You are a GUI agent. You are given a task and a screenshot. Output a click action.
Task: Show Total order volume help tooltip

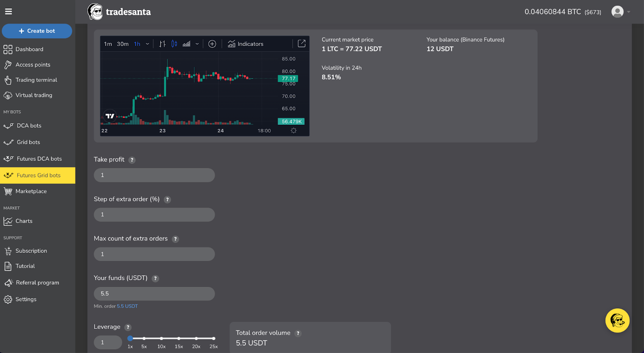[x=298, y=333]
